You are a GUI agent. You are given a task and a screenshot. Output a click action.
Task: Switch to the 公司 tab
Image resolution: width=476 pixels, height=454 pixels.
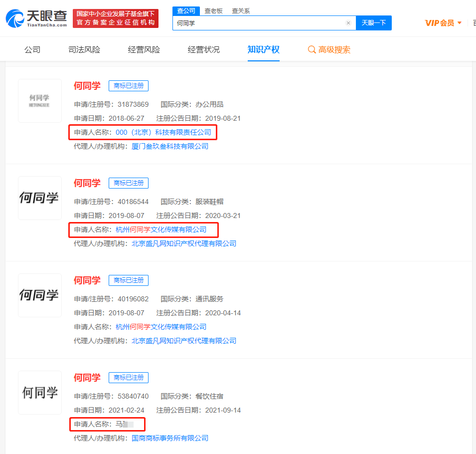pos(32,49)
